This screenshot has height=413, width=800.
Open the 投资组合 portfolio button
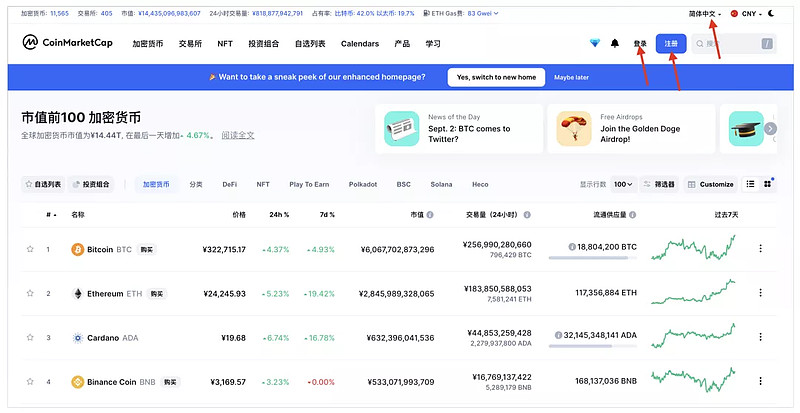(x=91, y=184)
